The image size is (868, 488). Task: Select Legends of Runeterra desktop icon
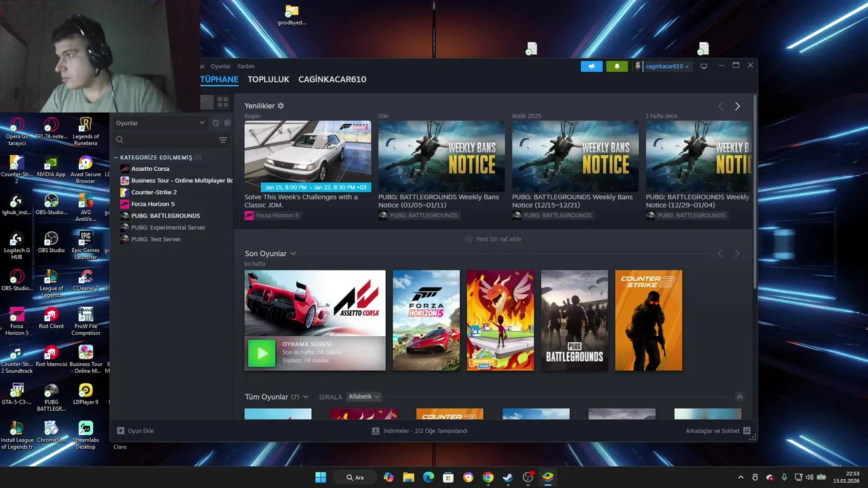85,131
